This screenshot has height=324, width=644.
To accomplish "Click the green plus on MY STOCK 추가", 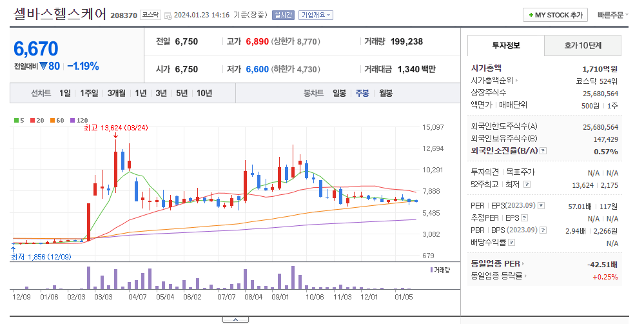I will 531,15.
